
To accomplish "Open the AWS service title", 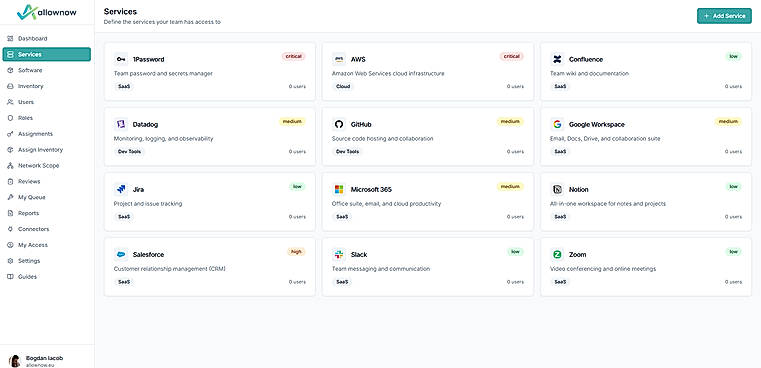I will (x=358, y=59).
